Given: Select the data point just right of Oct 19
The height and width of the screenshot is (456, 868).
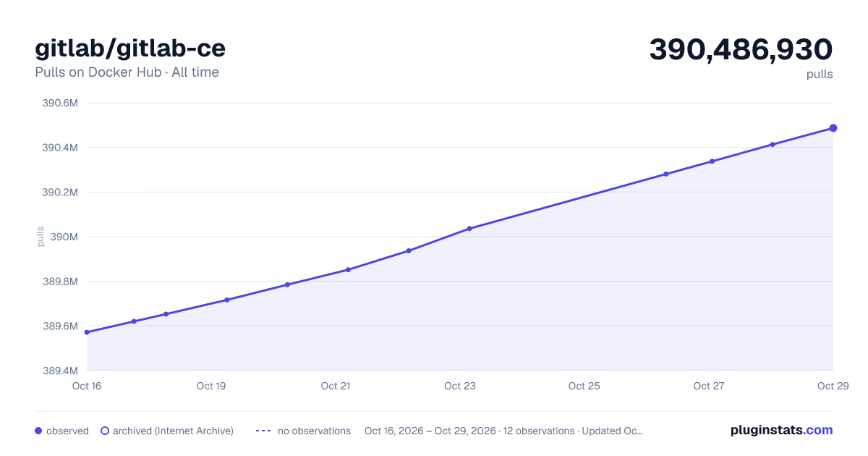Looking at the screenshot, I should click(x=227, y=300).
